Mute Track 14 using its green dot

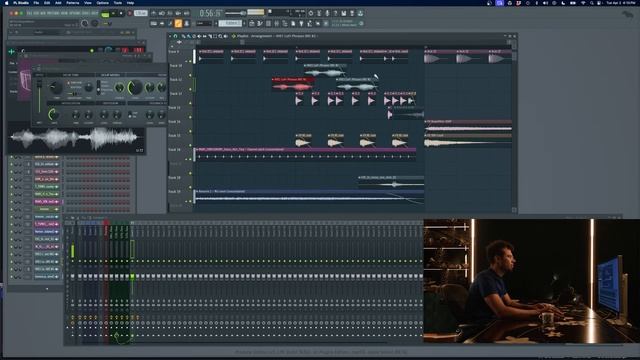[x=190, y=131]
